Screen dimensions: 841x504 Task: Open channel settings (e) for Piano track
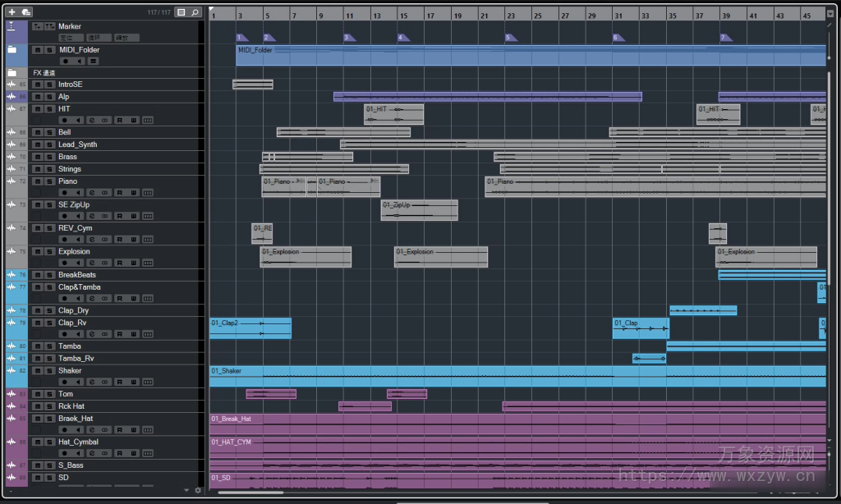(91, 193)
